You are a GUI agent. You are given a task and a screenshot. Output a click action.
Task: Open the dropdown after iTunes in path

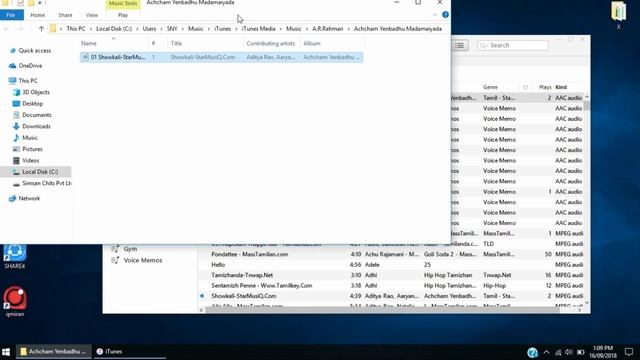point(236,29)
